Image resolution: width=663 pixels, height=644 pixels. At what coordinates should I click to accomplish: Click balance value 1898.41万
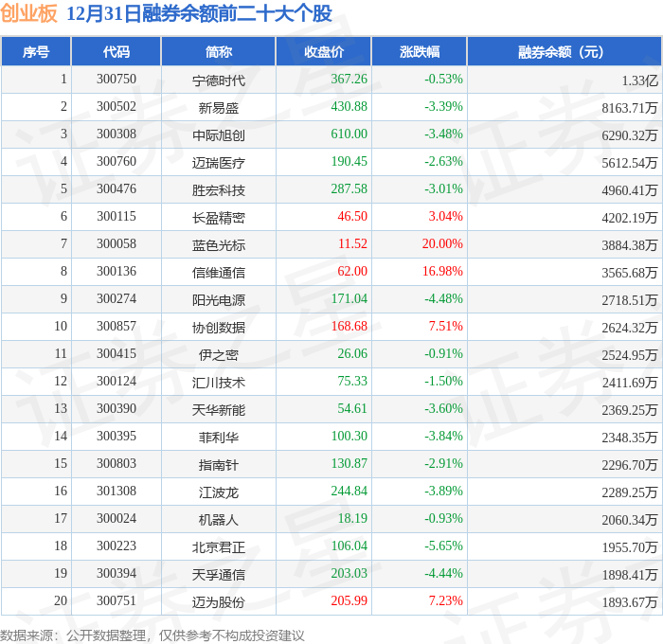tap(630, 575)
